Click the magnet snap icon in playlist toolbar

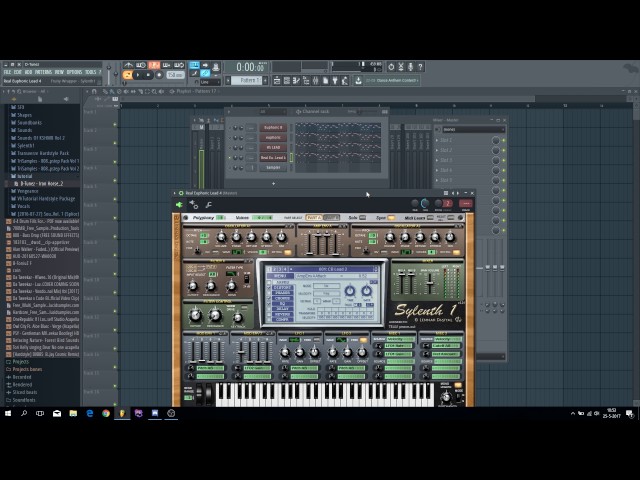(94, 91)
